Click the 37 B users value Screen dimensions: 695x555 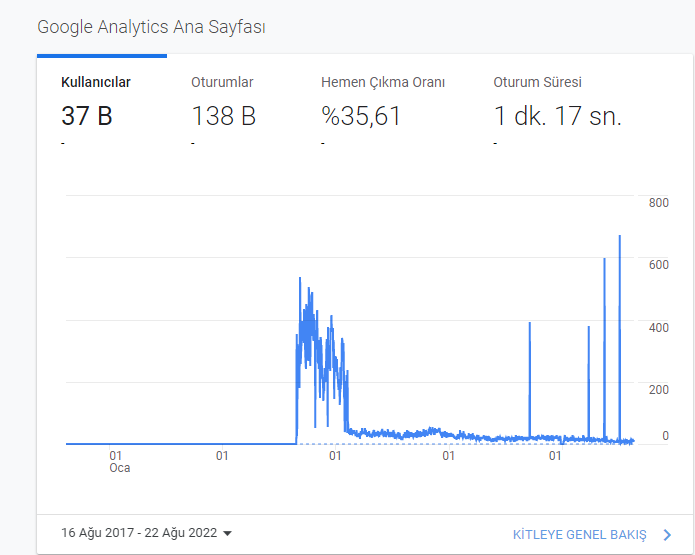(87, 116)
